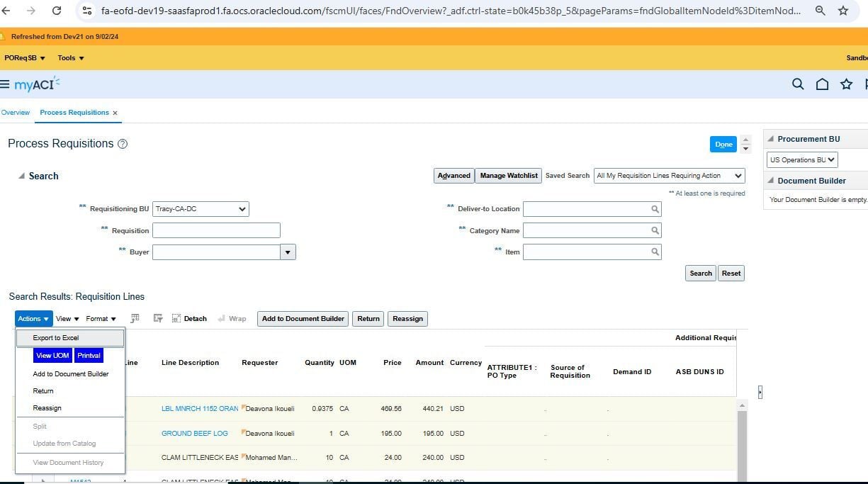Open the GROUND BEEF LOG line link
868x484 pixels.
[194, 433]
